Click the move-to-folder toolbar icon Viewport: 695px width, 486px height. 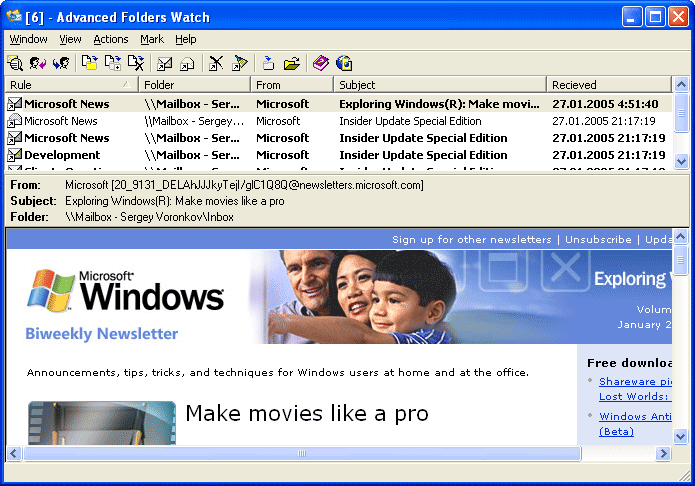(x=90, y=63)
